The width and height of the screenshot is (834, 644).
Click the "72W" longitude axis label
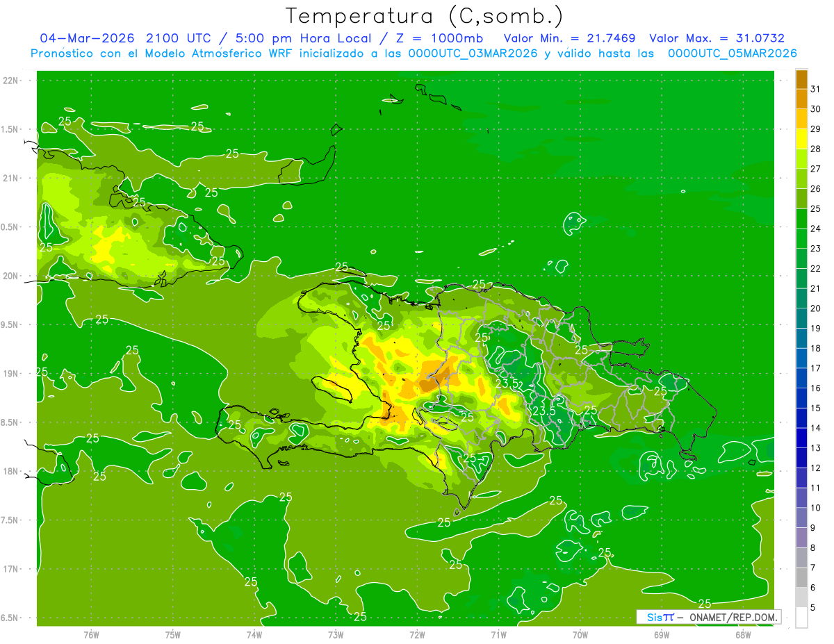point(417,635)
